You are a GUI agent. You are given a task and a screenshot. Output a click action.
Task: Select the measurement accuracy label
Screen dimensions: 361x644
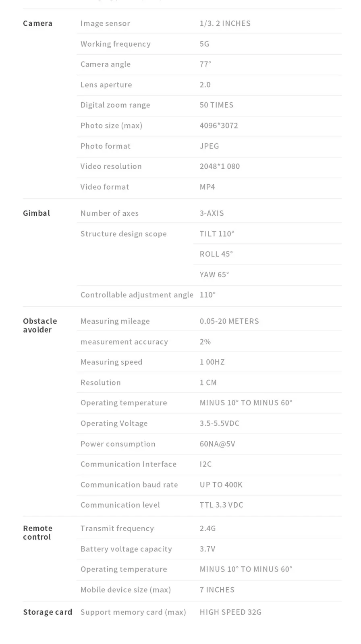[x=124, y=342]
